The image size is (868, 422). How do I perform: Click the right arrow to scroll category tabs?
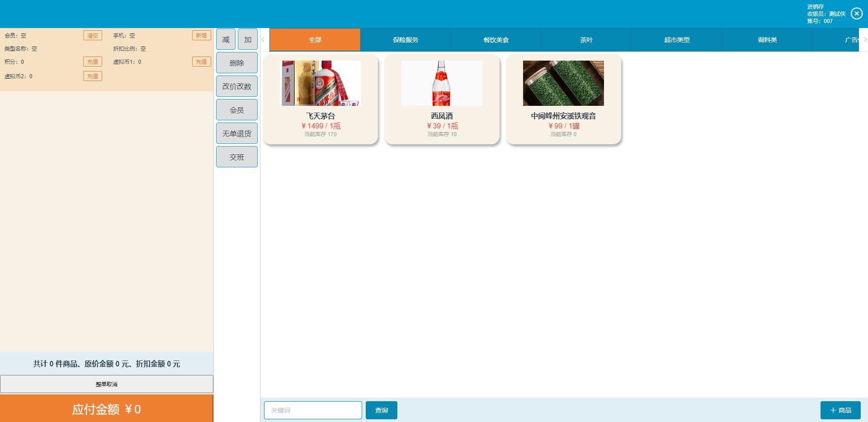pyautogui.click(x=865, y=40)
